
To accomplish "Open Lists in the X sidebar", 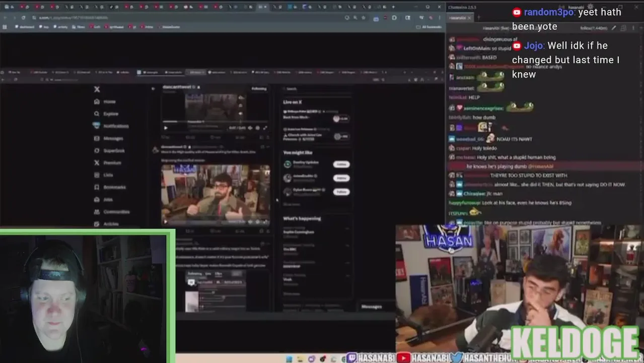I will [x=104, y=175].
